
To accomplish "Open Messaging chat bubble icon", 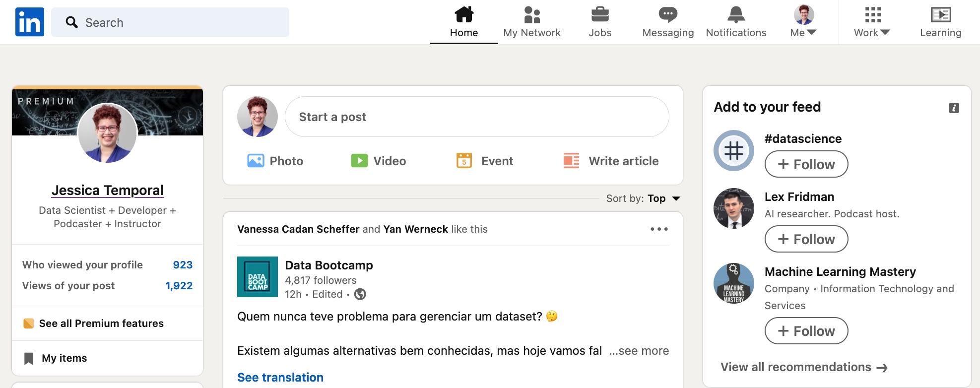I will 668,15.
